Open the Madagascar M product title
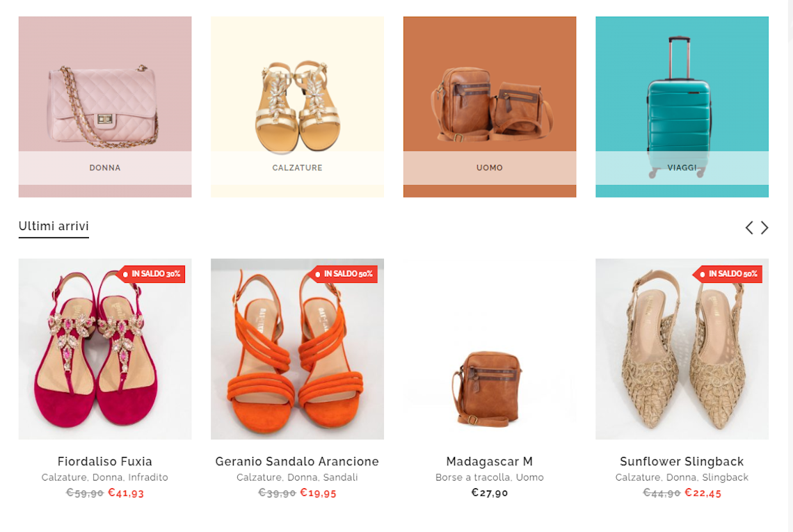 point(490,461)
